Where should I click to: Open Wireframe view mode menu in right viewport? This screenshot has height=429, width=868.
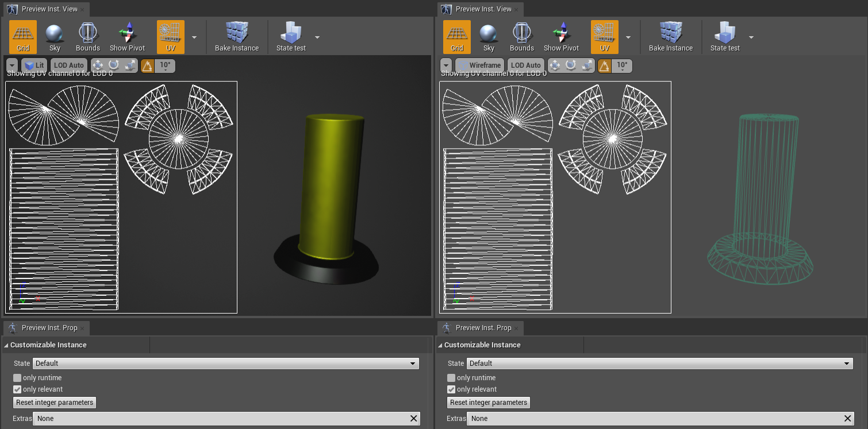click(479, 65)
